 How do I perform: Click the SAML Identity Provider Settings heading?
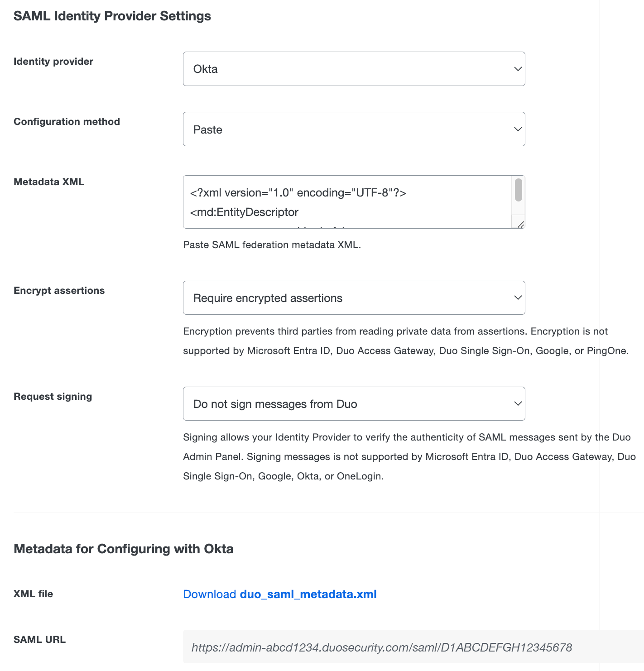(112, 16)
